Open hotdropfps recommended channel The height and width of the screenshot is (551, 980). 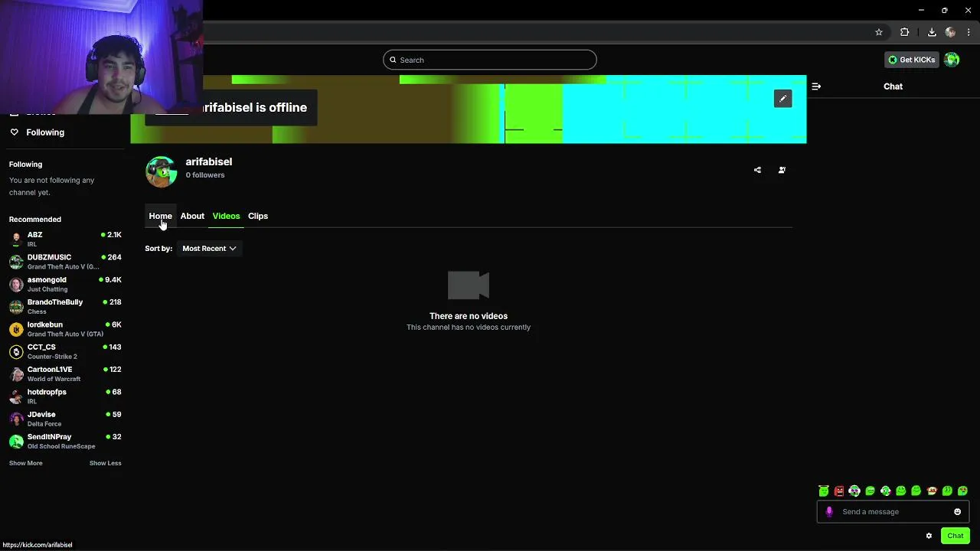pos(65,396)
